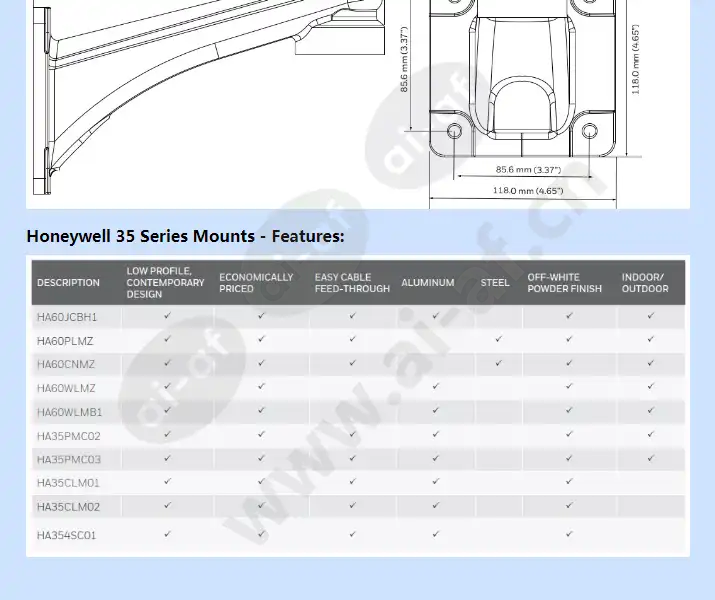Click the Indoor/Outdoor checkmark in HA60JCBH1 row

(651, 315)
